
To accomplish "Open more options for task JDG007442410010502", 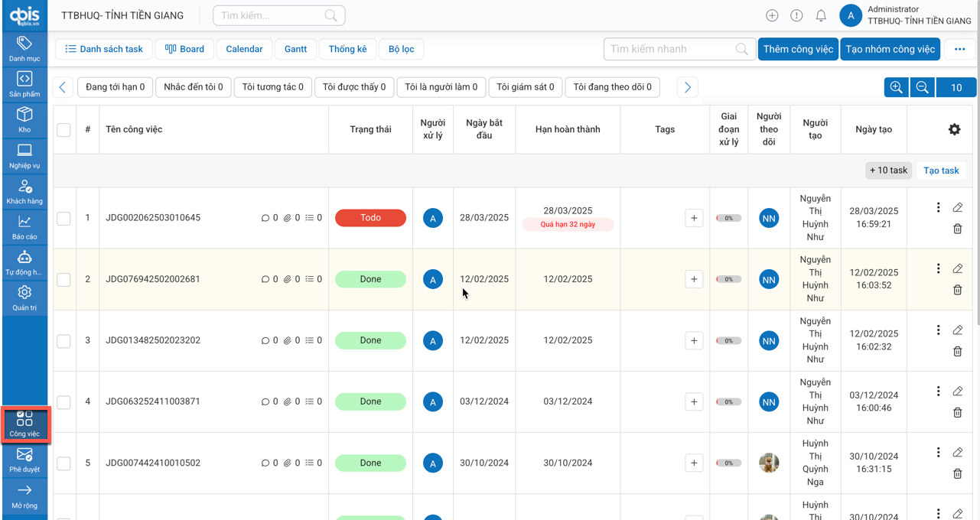I will click(x=938, y=452).
